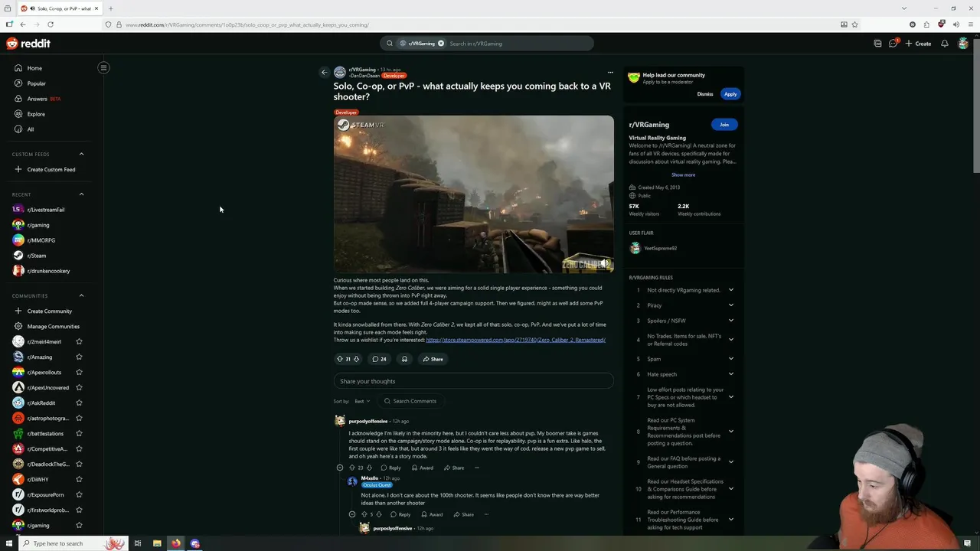Click the Share your thoughts comment box
Screen dimensions: 980x551
pyautogui.click(x=473, y=381)
